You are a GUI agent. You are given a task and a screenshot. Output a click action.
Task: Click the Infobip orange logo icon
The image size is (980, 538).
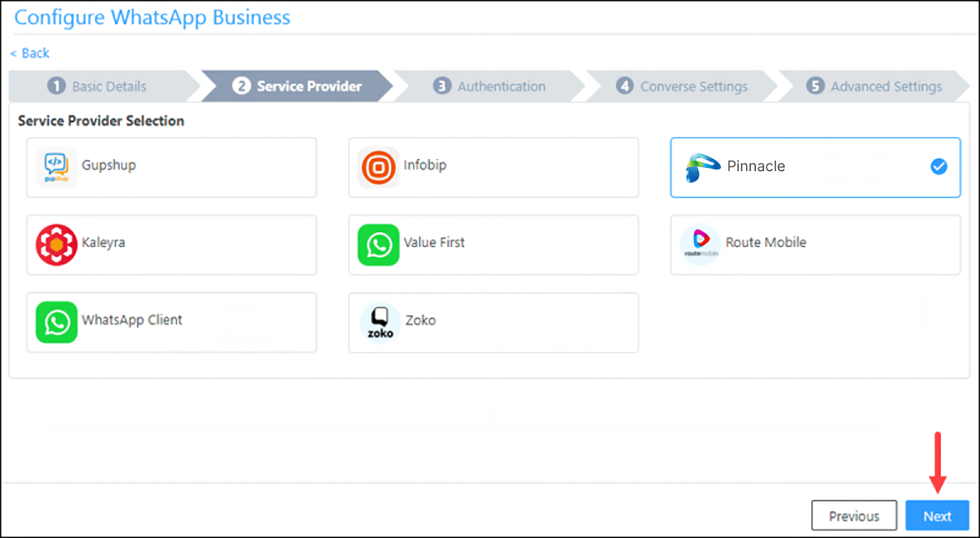coord(378,167)
